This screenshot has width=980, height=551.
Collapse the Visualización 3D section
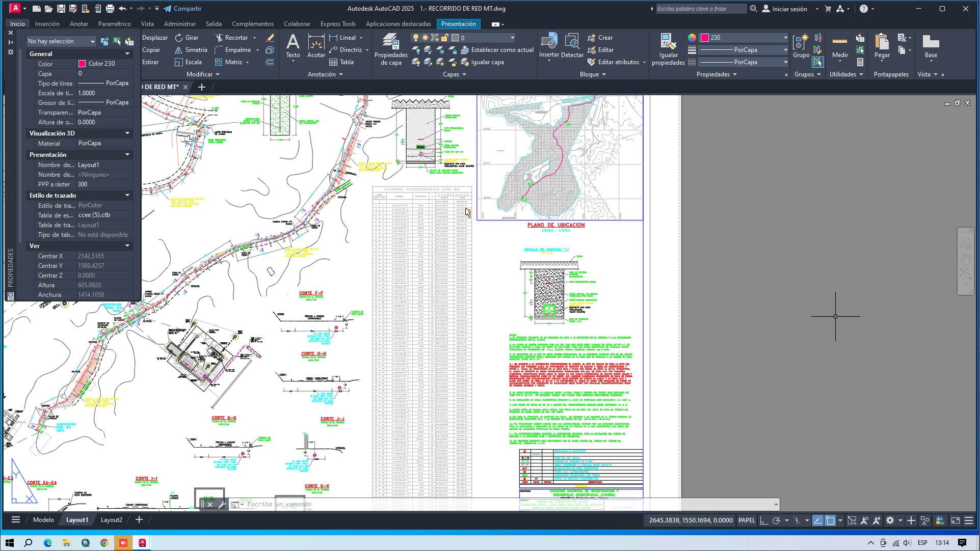click(x=127, y=133)
